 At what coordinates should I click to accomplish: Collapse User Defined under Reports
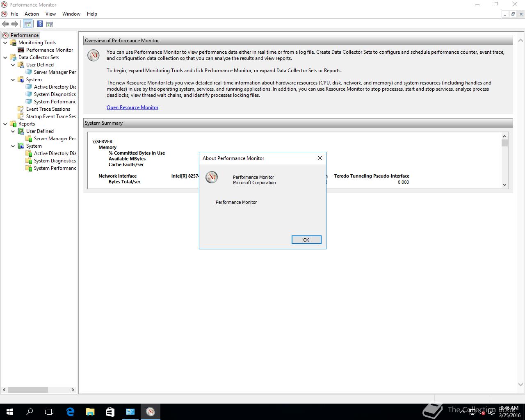click(13, 131)
